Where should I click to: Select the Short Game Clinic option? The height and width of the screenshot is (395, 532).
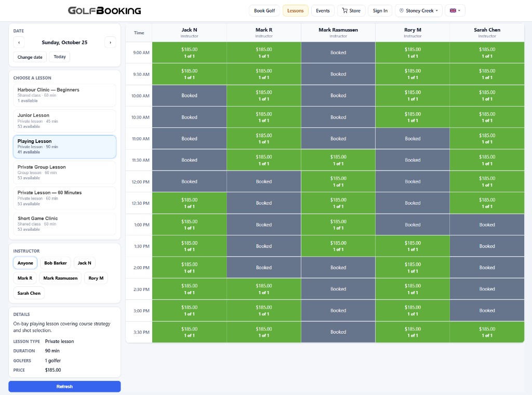click(64, 223)
